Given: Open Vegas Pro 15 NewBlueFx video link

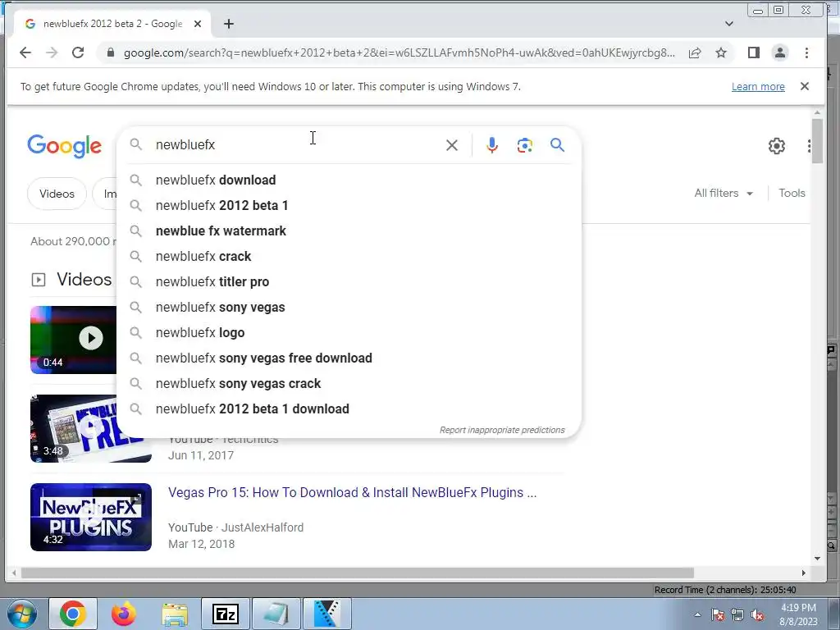Looking at the screenshot, I should pyautogui.click(x=352, y=492).
